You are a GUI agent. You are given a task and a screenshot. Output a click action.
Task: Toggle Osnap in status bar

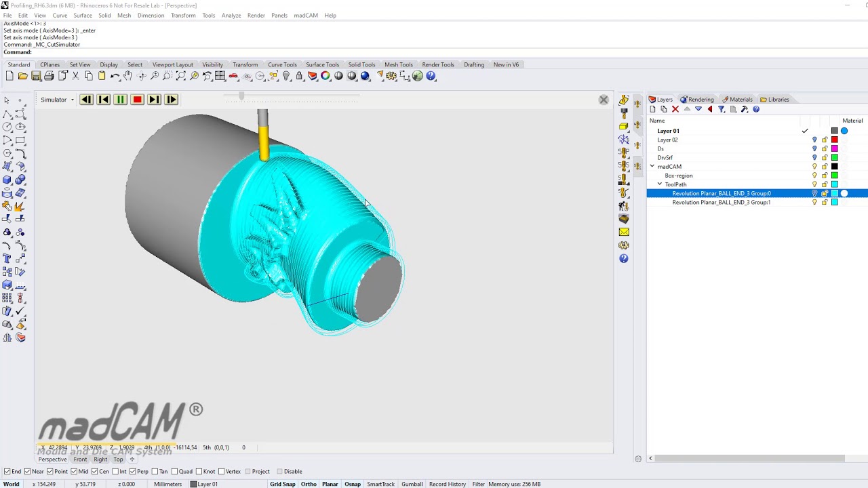[x=353, y=484]
